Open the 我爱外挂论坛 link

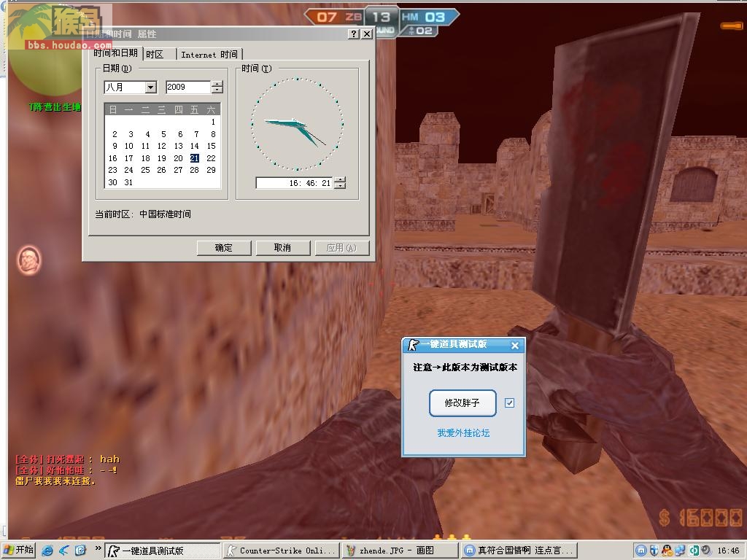pyautogui.click(x=463, y=433)
